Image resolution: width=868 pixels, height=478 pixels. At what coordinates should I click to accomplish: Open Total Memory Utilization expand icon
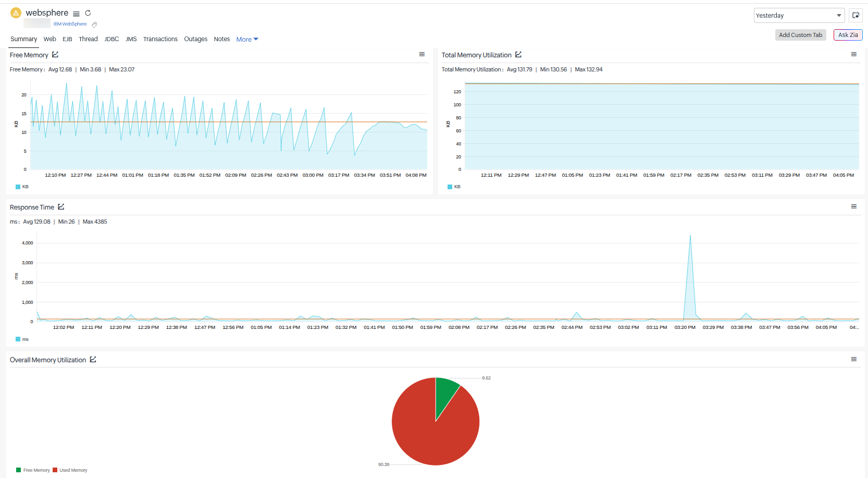click(518, 55)
